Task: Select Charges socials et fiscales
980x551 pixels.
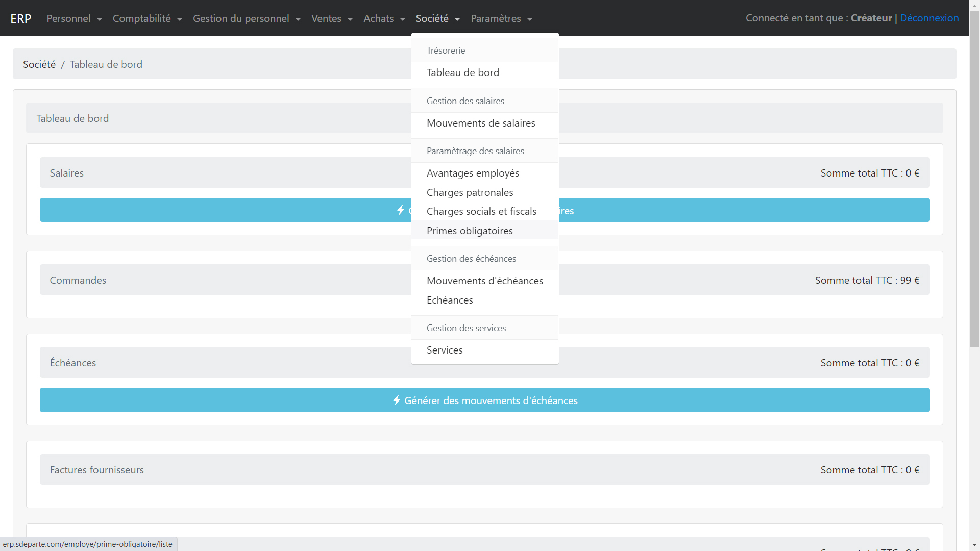Action: (x=481, y=211)
